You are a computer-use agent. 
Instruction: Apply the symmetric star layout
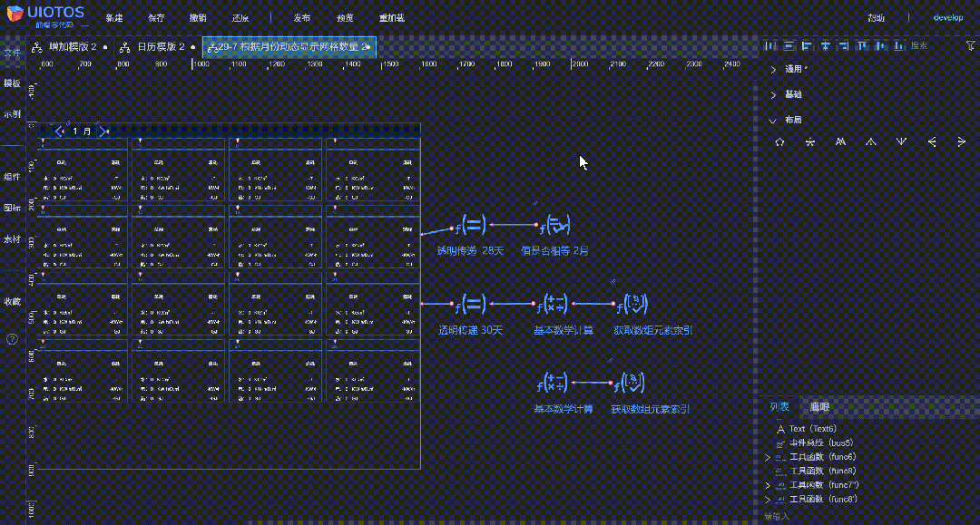pos(810,141)
